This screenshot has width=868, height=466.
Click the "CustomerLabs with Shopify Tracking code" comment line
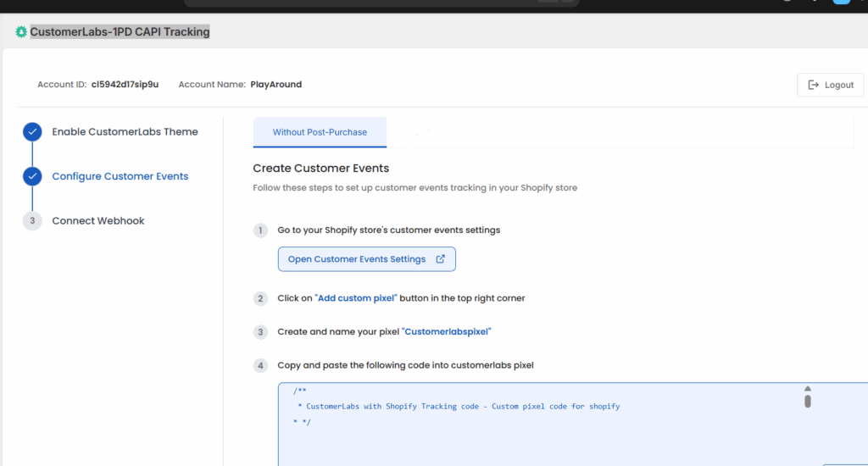[x=459, y=406]
